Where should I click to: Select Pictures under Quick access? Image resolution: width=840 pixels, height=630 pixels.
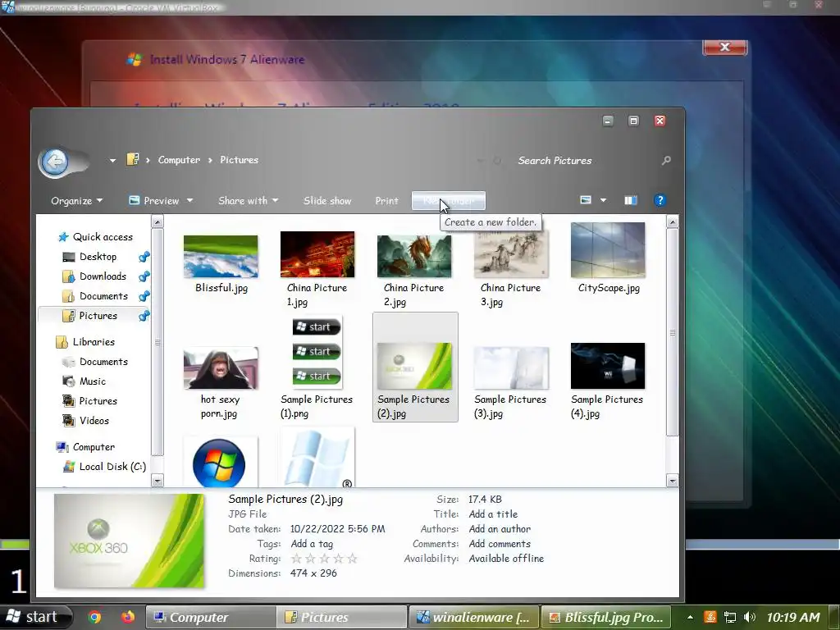click(x=90, y=316)
